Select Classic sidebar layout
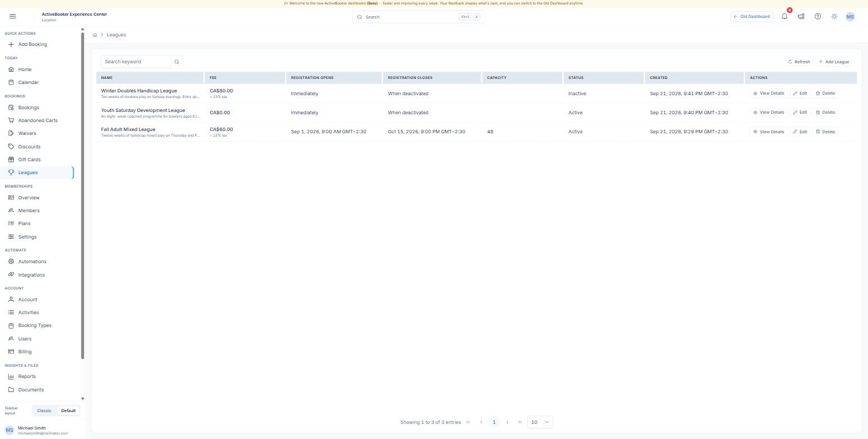The width and height of the screenshot is (868, 439). [44, 410]
